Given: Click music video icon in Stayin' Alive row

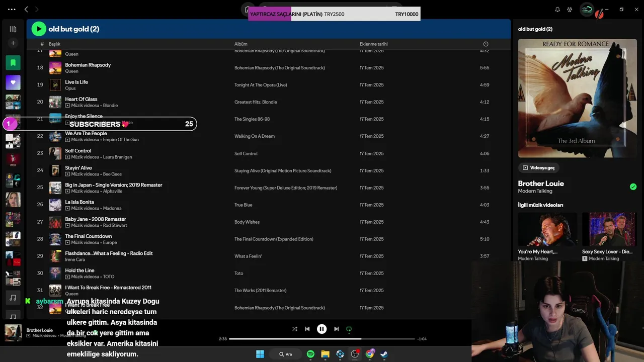Looking at the screenshot, I should click(x=67, y=174).
